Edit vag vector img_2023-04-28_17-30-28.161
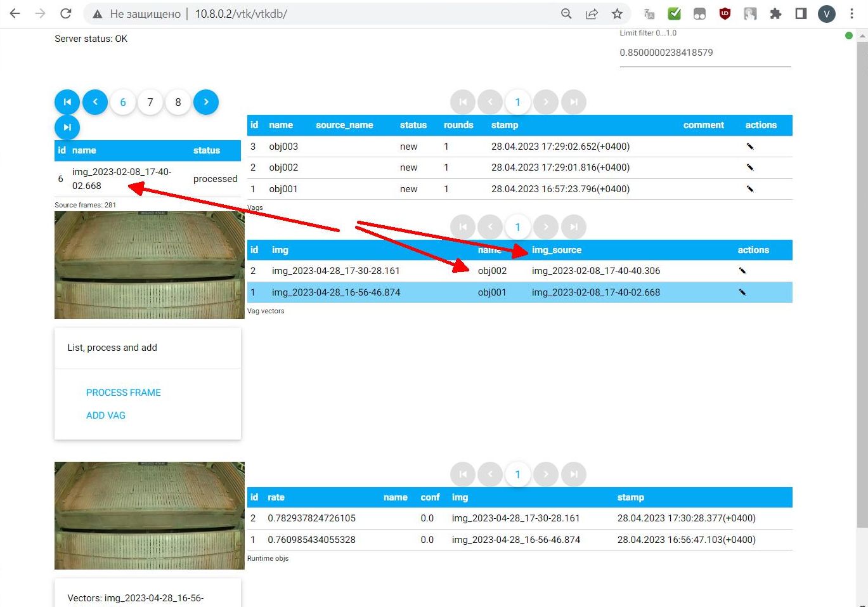Viewport: 868px width, 607px height. click(x=742, y=271)
